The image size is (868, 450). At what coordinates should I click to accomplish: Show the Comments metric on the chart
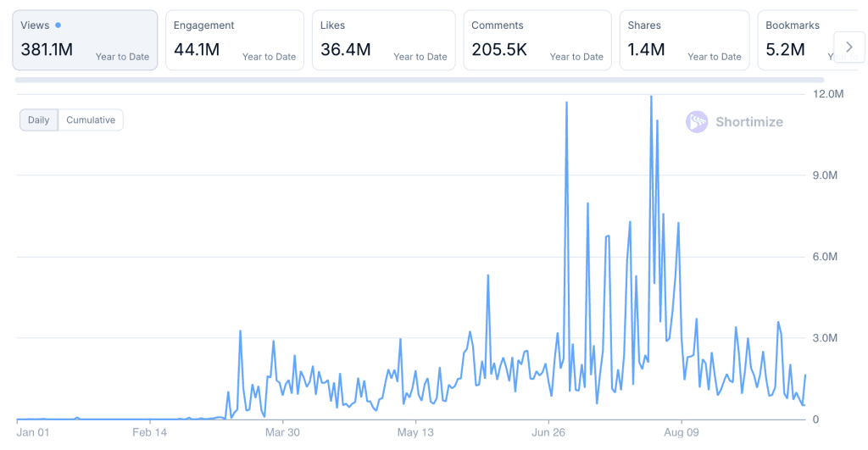click(537, 40)
